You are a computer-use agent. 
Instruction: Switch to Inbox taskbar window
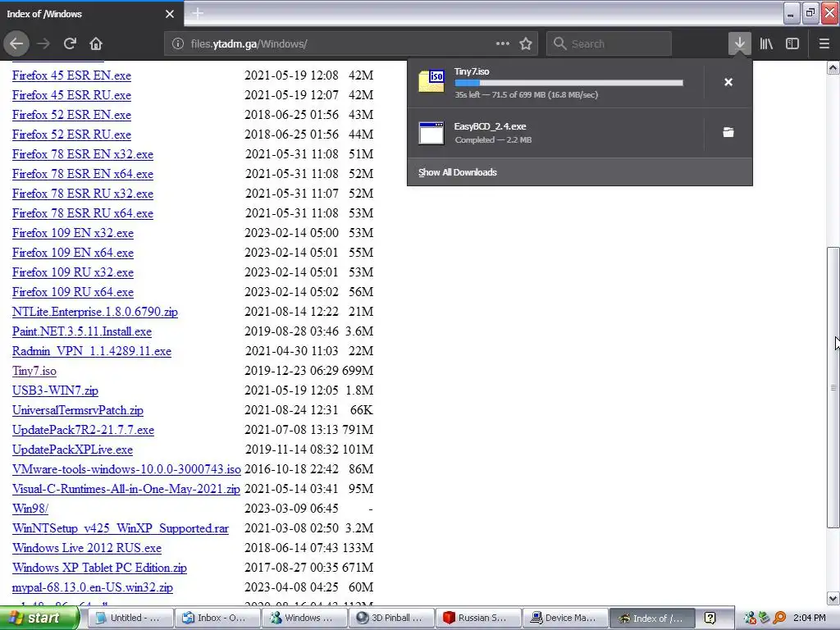(217, 619)
